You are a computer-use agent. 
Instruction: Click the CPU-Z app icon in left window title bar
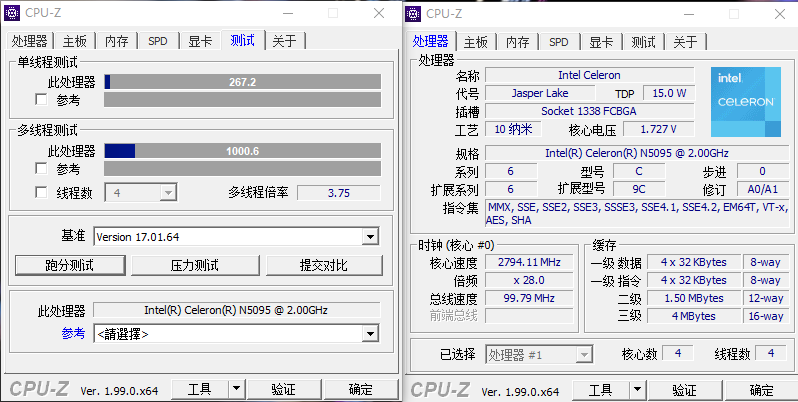coord(12,13)
